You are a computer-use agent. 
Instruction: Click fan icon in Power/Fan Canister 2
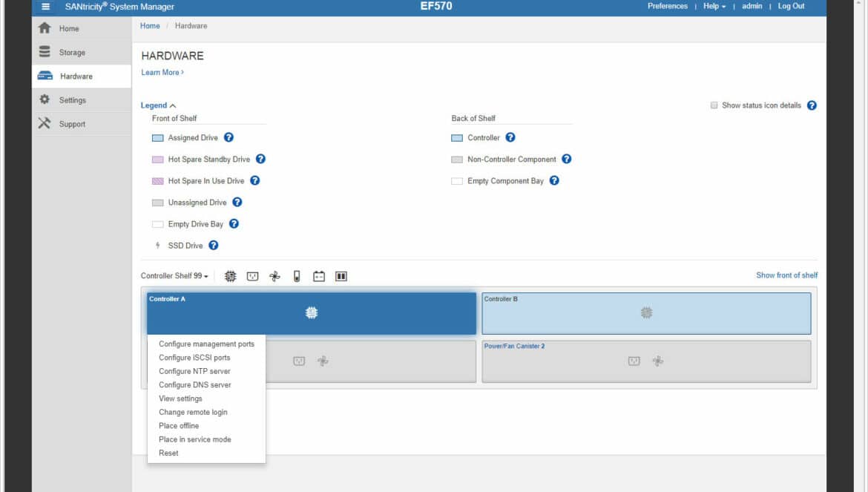657,361
